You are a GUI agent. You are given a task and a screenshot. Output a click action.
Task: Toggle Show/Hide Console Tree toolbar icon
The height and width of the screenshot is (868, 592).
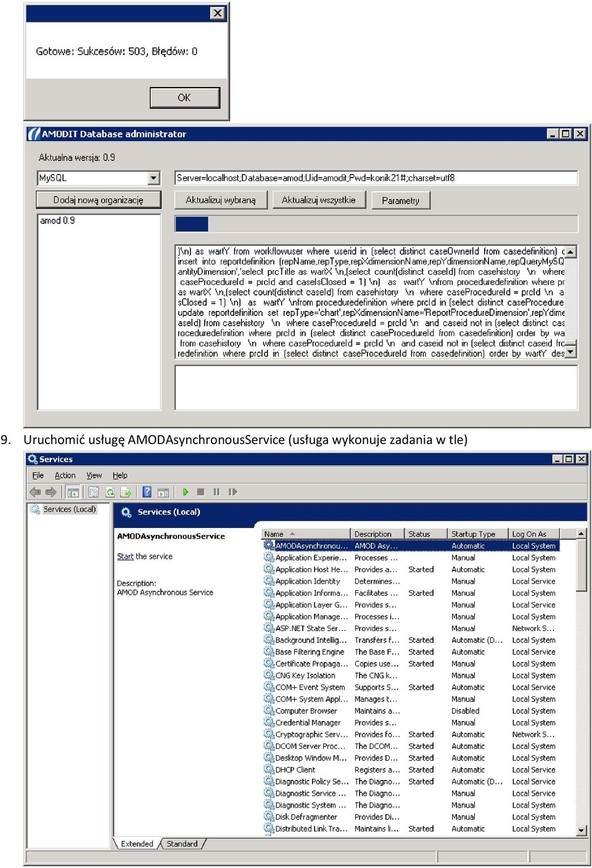(73, 492)
